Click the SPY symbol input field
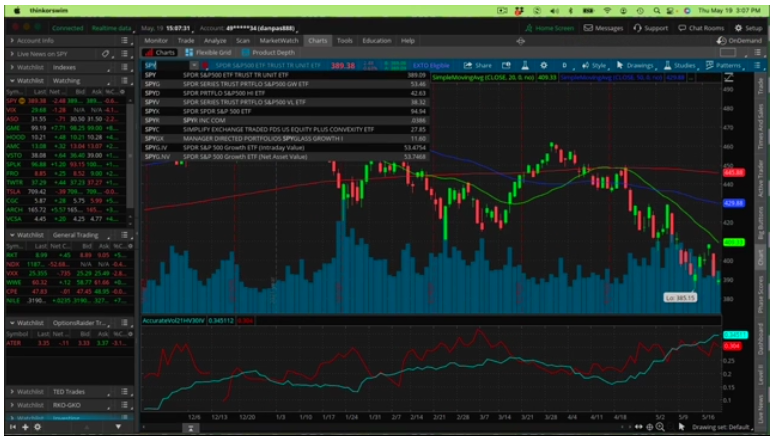The height and width of the screenshot is (439, 778). [166, 65]
